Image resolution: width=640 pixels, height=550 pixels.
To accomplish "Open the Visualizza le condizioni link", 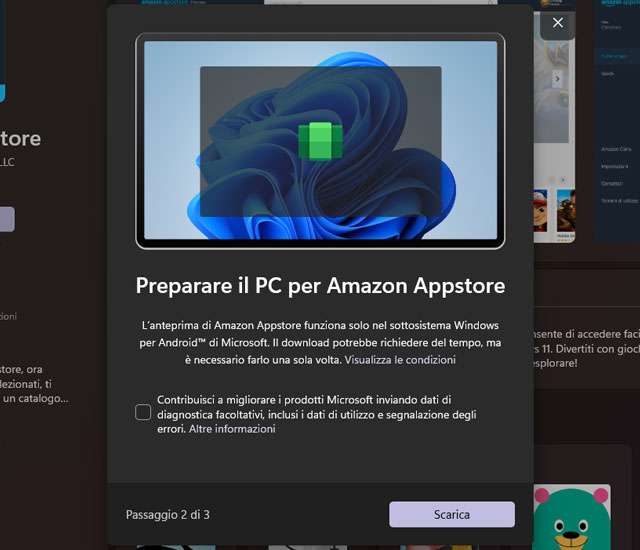I will click(x=400, y=360).
